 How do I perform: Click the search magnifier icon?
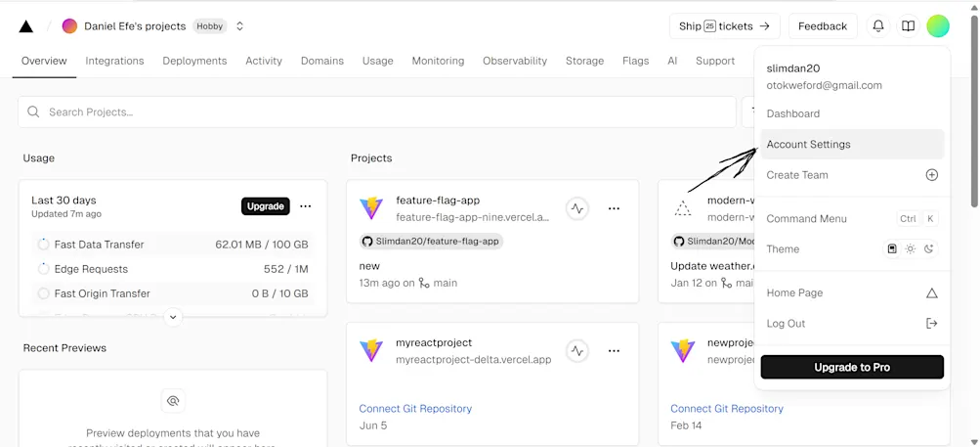point(33,112)
